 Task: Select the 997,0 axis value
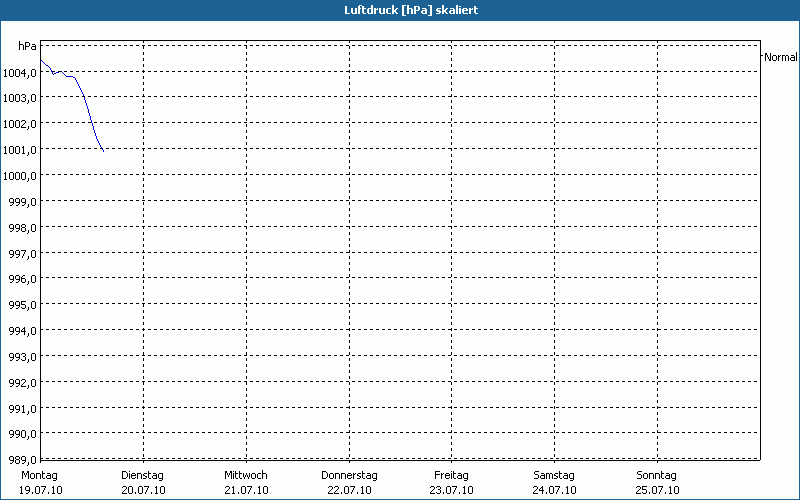23,254
